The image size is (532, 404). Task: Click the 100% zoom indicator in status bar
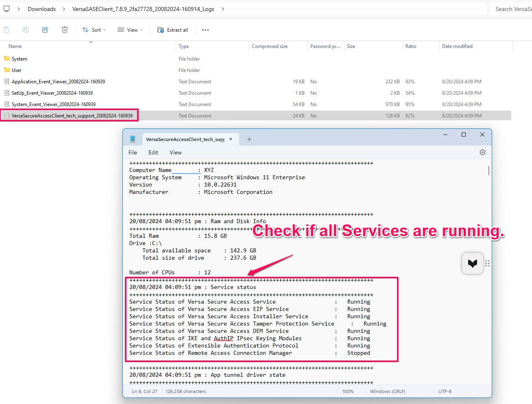pos(348,391)
